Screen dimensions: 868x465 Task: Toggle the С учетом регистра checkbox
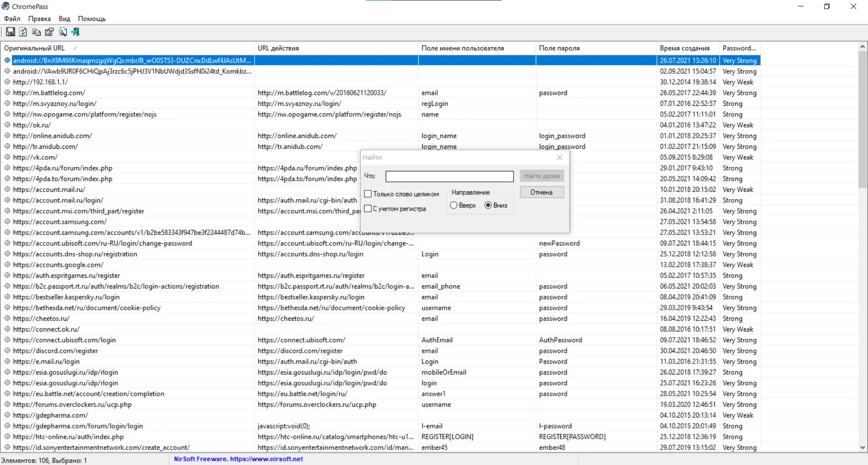tap(368, 209)
